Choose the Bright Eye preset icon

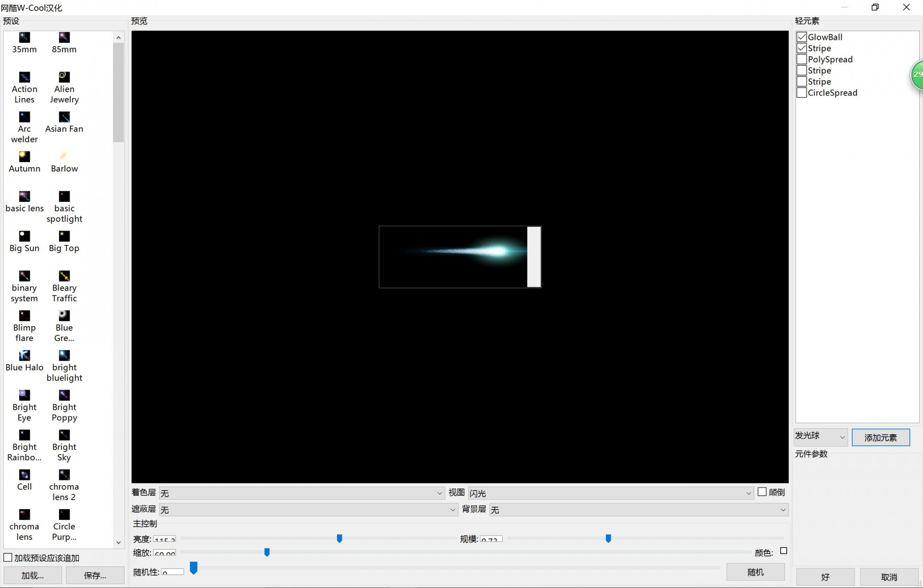click(x=25, y=395)
